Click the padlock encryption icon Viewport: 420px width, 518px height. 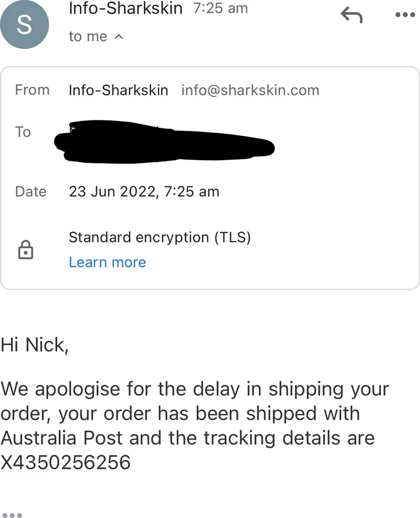[x=26, y=251]
